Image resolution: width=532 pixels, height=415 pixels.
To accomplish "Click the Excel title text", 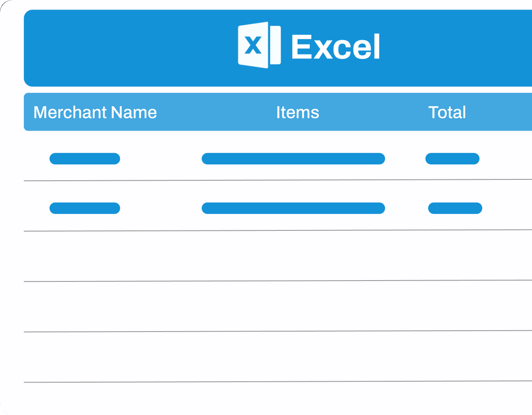I will tap(336, 47).
